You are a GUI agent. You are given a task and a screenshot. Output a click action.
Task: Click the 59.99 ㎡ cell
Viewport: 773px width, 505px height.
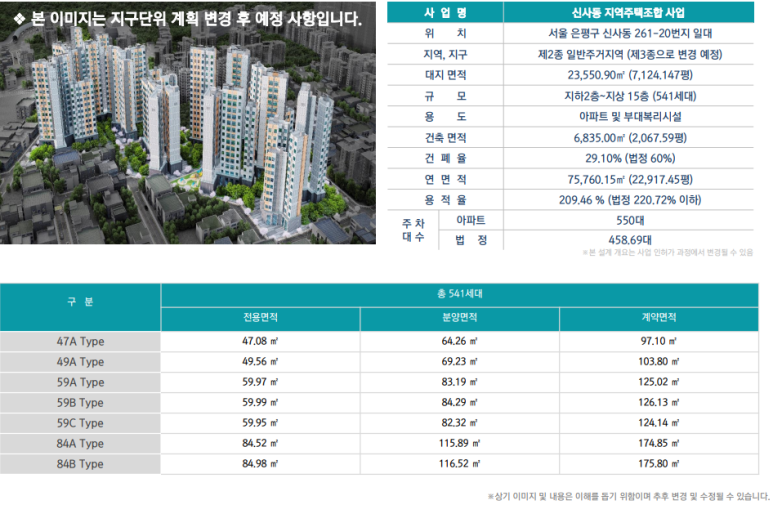(260, 402)
